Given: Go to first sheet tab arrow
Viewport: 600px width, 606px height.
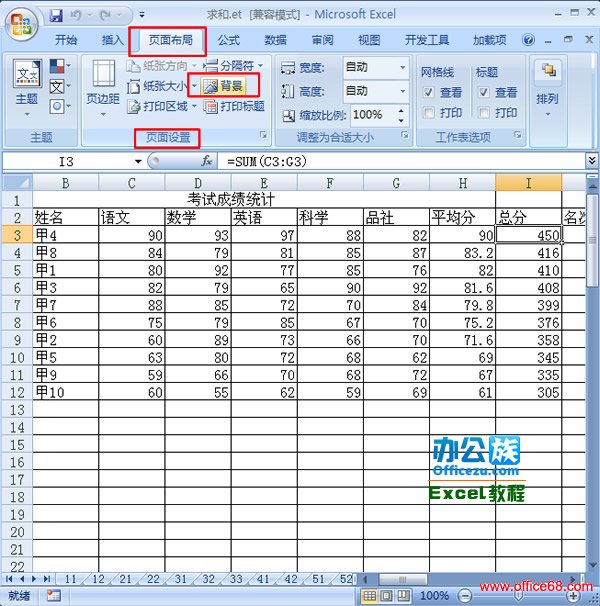Looking at the screenshot, I should 9,579.
